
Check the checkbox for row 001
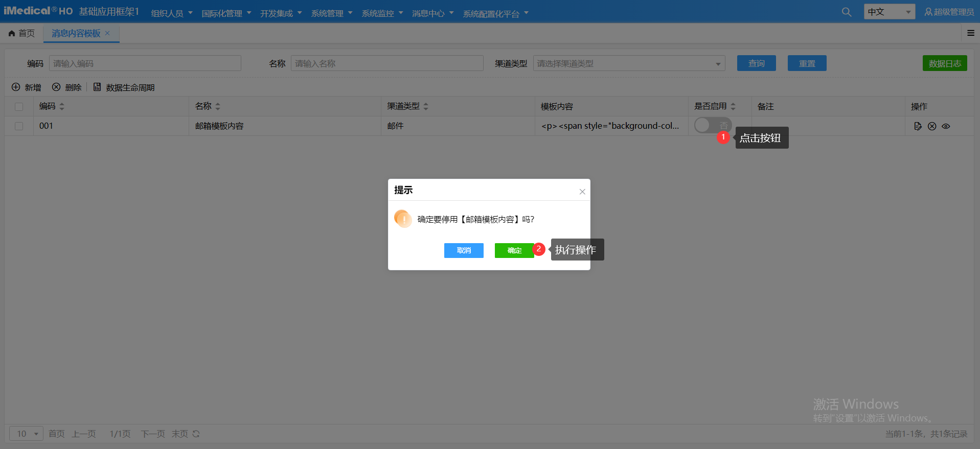[x=19, y=126]
